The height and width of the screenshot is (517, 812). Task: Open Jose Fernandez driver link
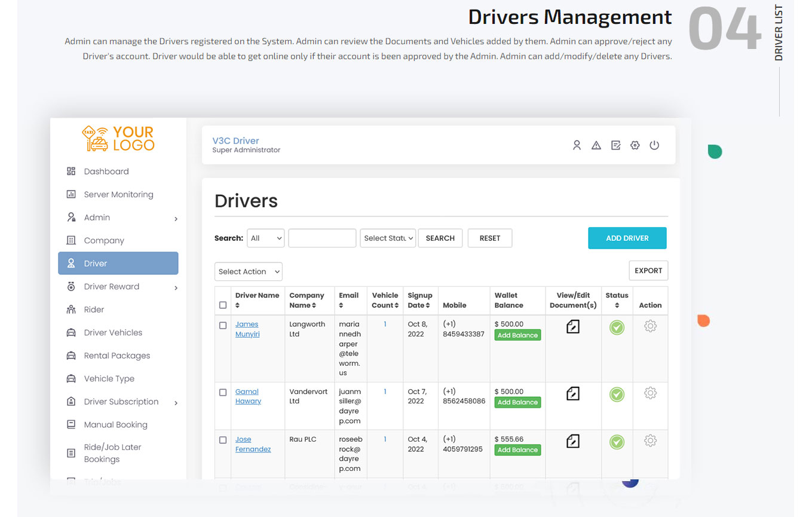[253, 444]
